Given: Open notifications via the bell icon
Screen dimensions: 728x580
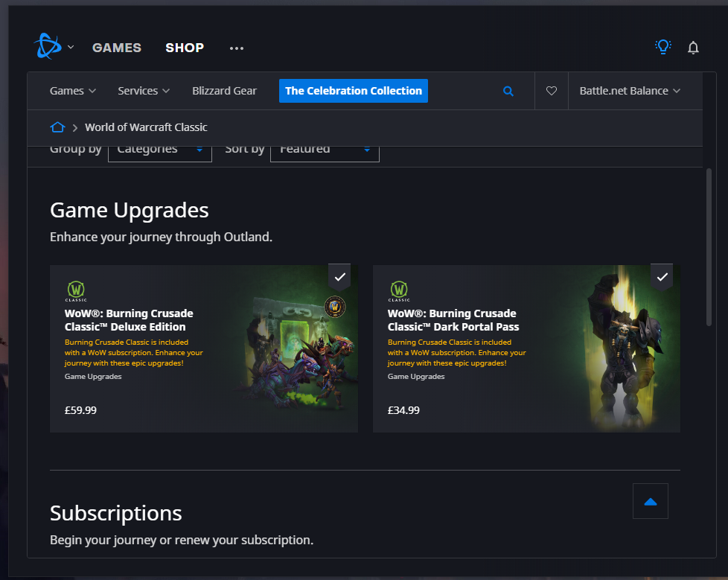Looking at the screenshot, I should pos(693,48).
